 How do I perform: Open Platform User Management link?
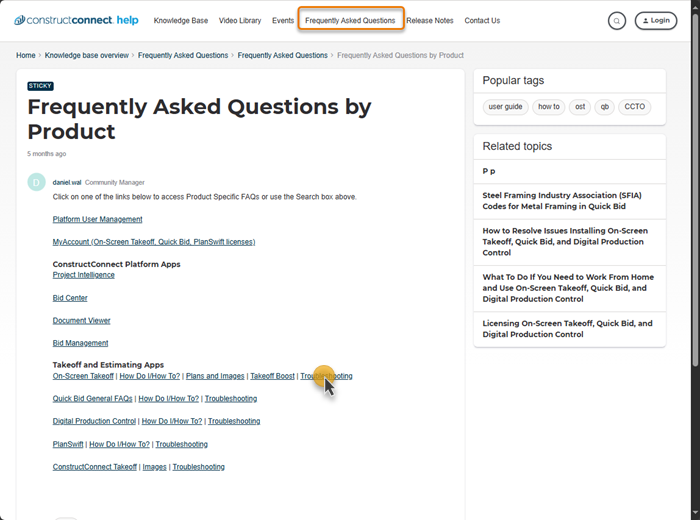pos(97,219)
